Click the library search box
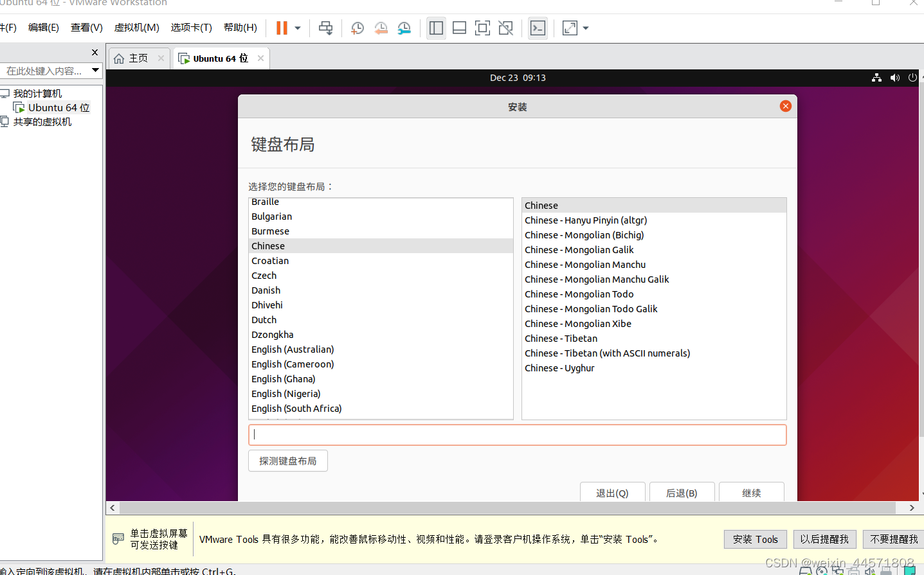The height and width of the screenshot is (575, 924). [x=45, y=71]
